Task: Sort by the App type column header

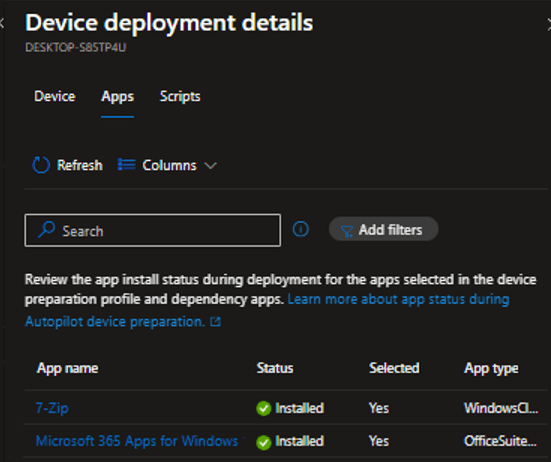Action: tap(491, 369)
